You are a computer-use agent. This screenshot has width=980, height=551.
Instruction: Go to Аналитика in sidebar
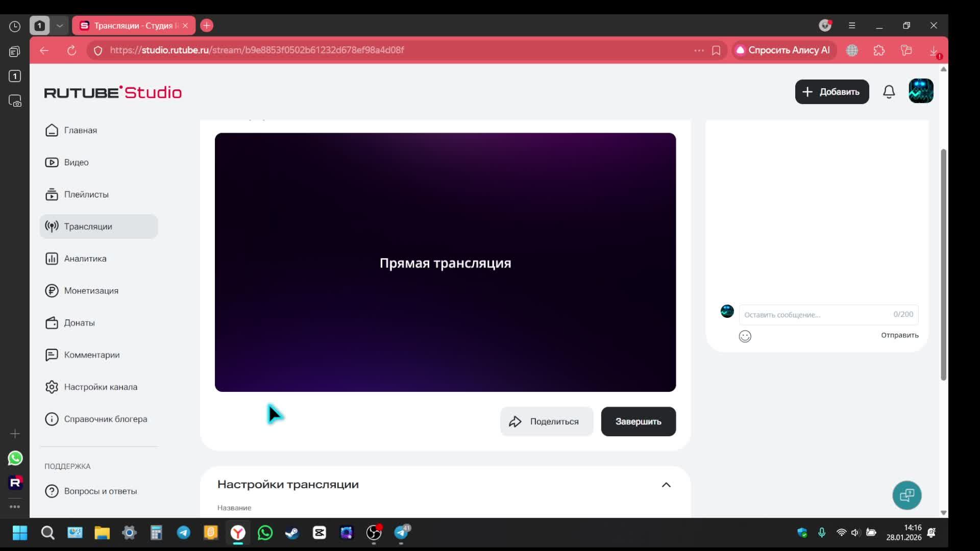tap(85, 259)
